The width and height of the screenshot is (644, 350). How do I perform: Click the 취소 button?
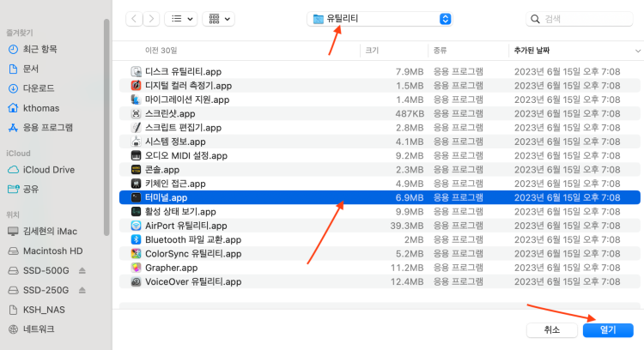pos(551,330)
